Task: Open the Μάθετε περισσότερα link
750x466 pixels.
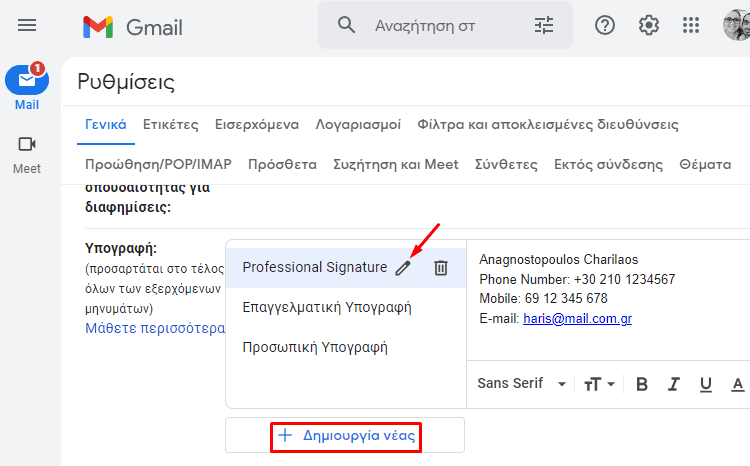Action: click(155, 328)
